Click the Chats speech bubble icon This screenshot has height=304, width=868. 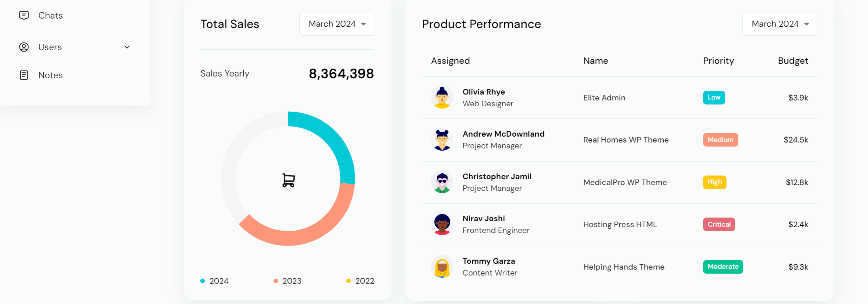(x=24, y=15)
